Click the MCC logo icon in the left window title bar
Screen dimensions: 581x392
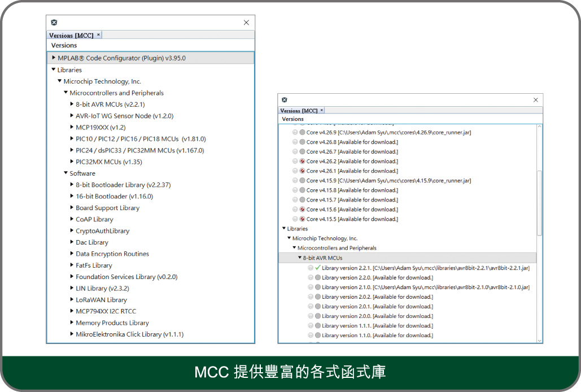pos(54,23)
